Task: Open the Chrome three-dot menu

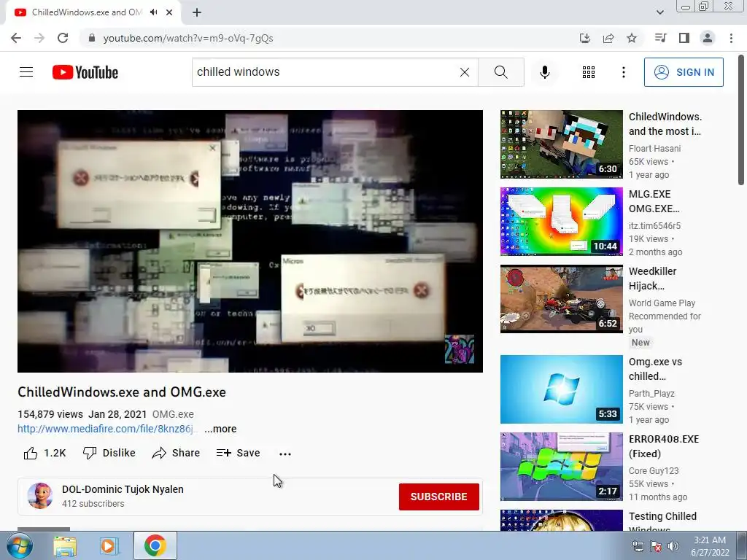Action: (731, 38)
